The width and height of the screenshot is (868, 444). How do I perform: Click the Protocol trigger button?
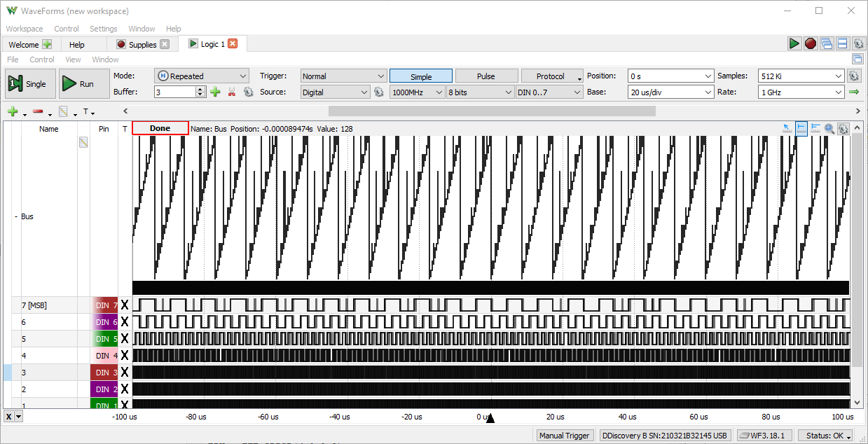pos(551,76)
